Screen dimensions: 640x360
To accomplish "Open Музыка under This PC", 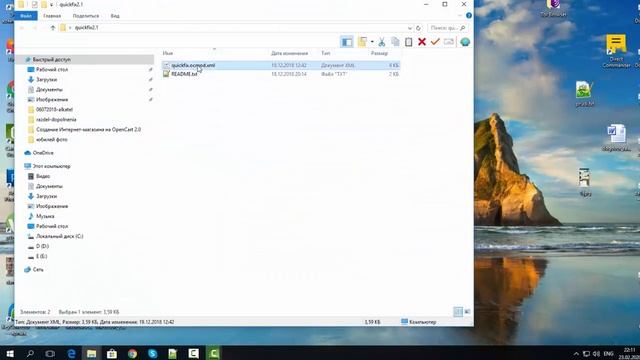I will (x=45, y=216).
